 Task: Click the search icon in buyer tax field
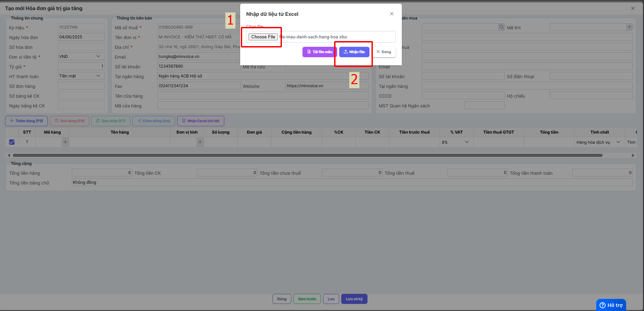[x=502, y=27]
